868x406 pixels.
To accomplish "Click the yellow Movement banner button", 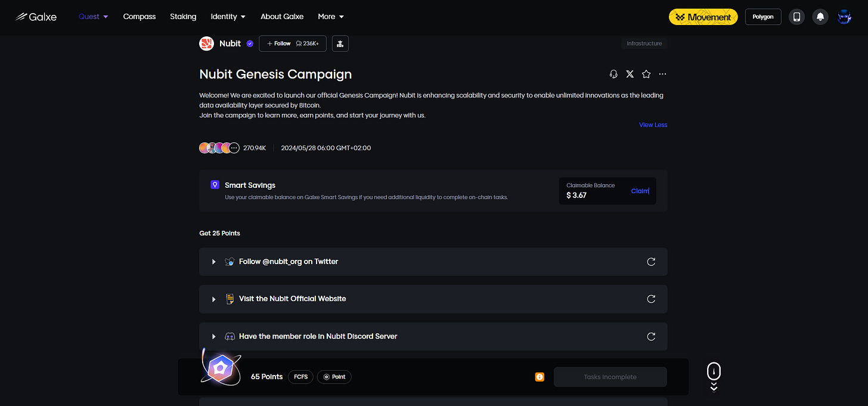I will click(703, 17).
